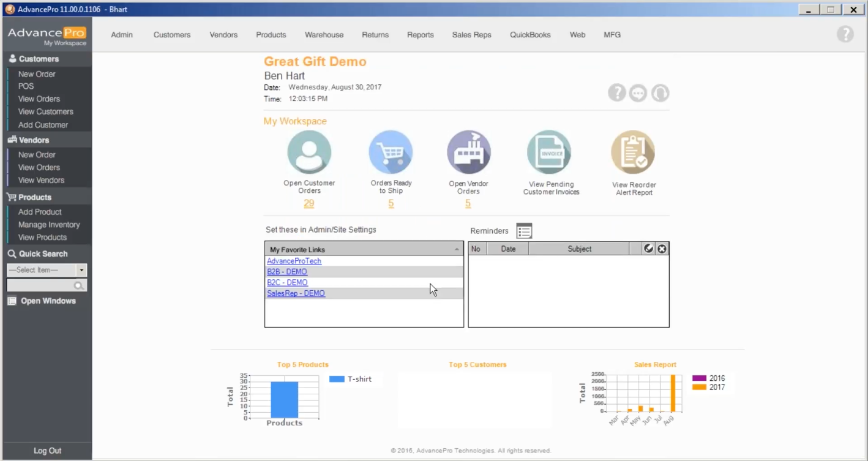This screenshot has height=461, width=868.
Task: Click Add Customer in the sidebar
Action: point(43,125)
